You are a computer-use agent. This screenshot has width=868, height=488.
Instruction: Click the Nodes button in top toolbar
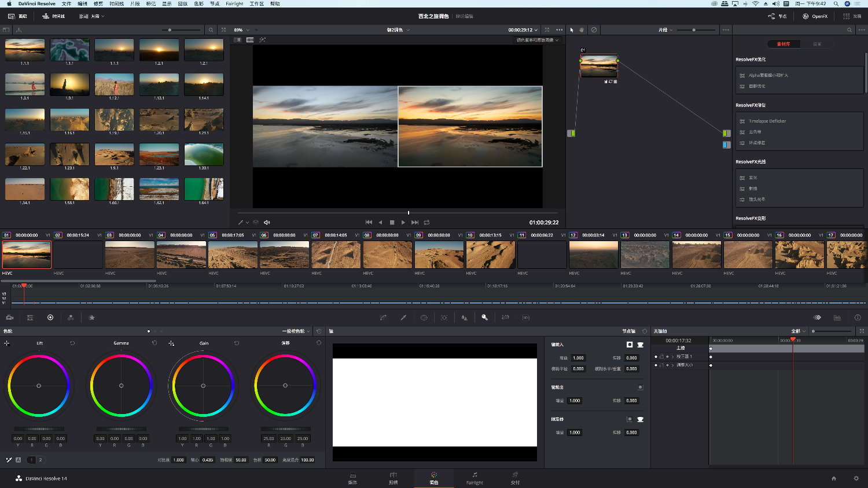[x=777, y=16]
